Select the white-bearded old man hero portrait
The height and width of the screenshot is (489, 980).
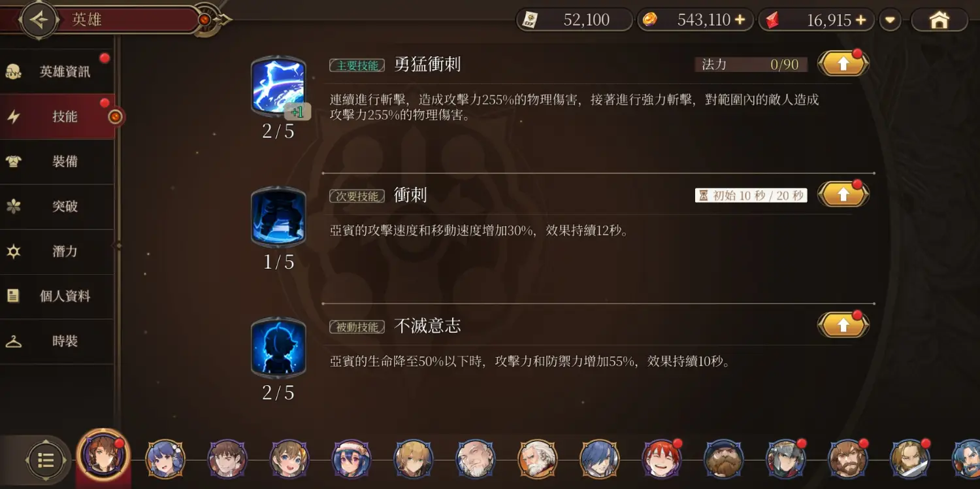point(538,459)
